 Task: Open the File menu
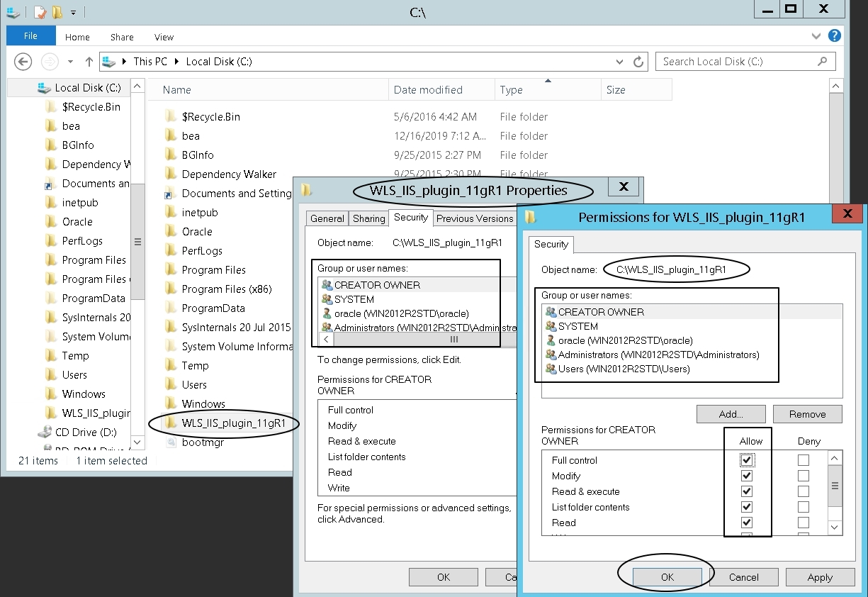[30, 35]
